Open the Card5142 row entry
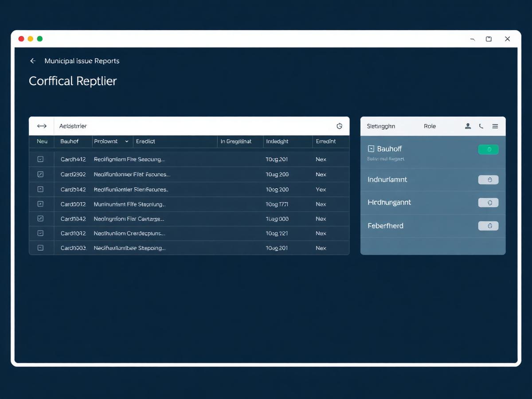 tap(189, 189)
